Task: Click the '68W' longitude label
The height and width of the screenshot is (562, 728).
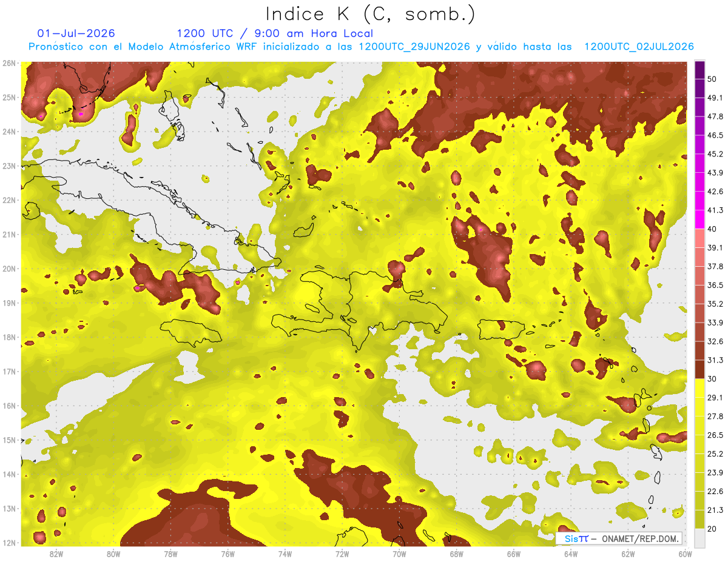Action: pos(456,554)
